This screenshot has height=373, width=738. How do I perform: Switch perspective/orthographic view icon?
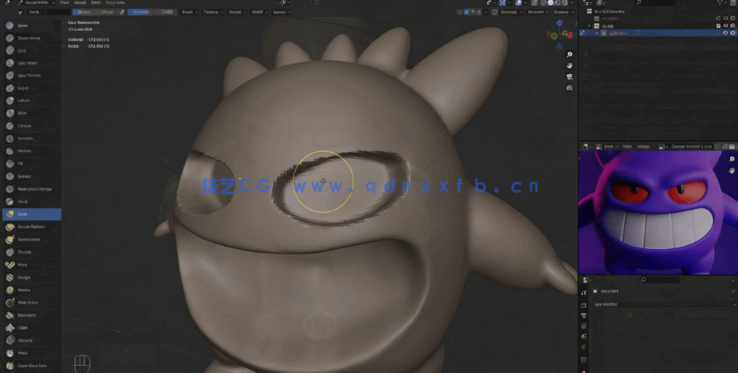570,88
